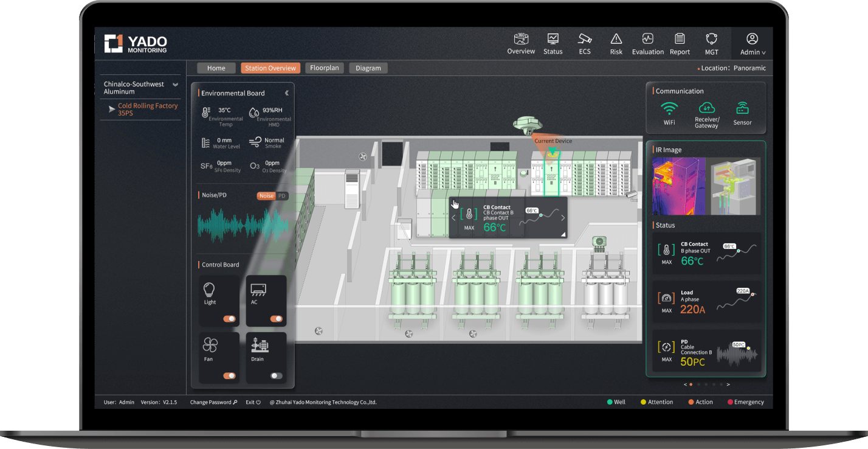The height and width of the screenshot is (449, 868).
Task: Open the Risk warning icon
Action: click(x=616, y=39)
